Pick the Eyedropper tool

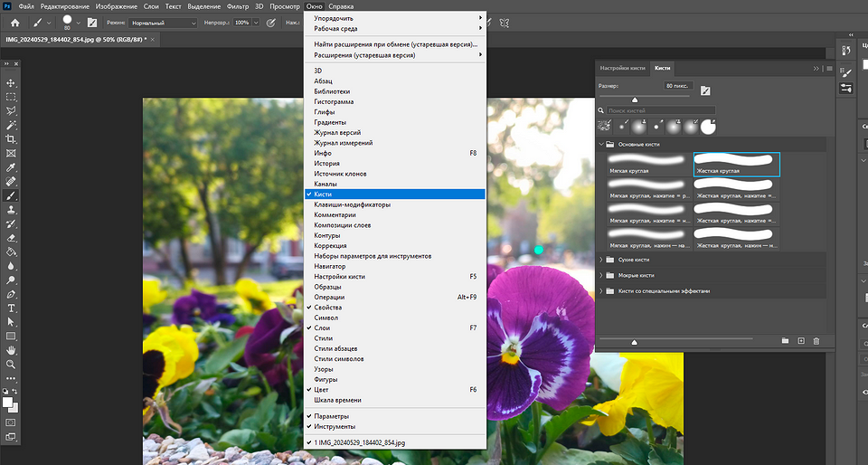coord(12,167)
